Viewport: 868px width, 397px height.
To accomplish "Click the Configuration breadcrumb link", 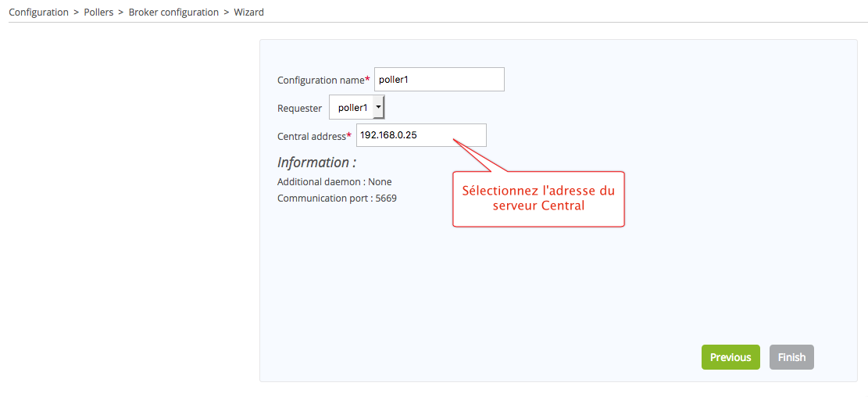I will (x=38, y=13).
